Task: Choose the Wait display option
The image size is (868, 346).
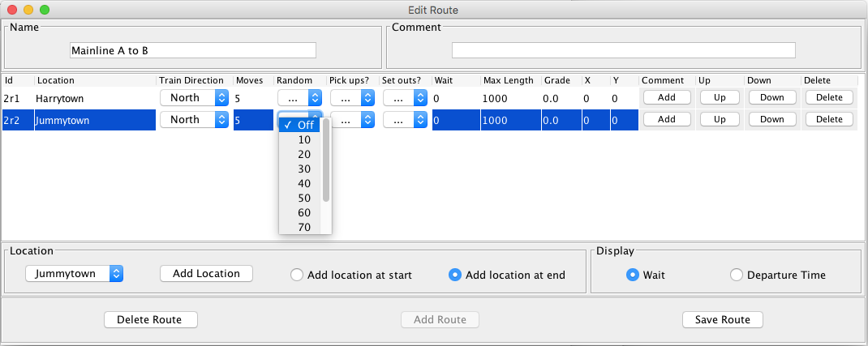Action: pyautogui.click(x=633, y=275)
